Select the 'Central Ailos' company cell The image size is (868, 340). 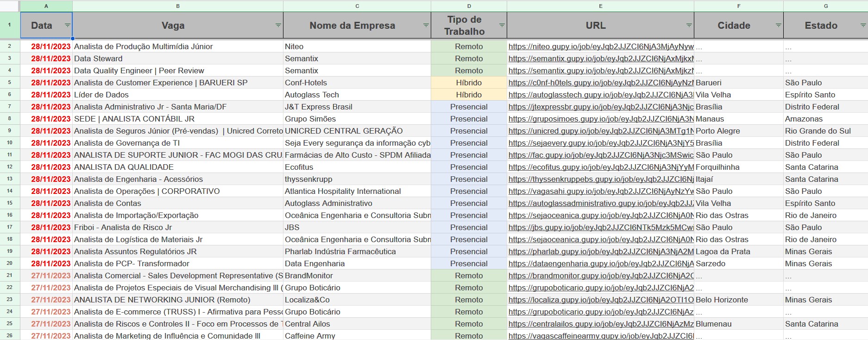click(357, 324)
